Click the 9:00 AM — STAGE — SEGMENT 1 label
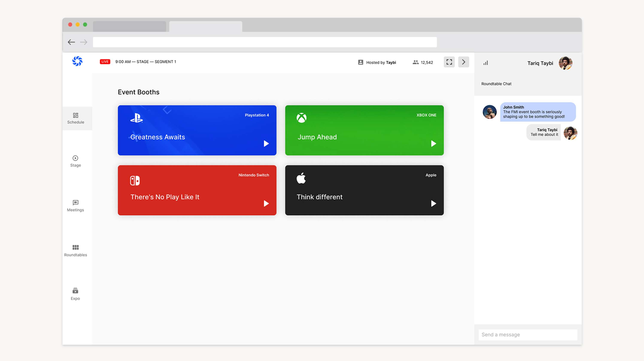This screenshot has width=644, height=361. point(146,62)
